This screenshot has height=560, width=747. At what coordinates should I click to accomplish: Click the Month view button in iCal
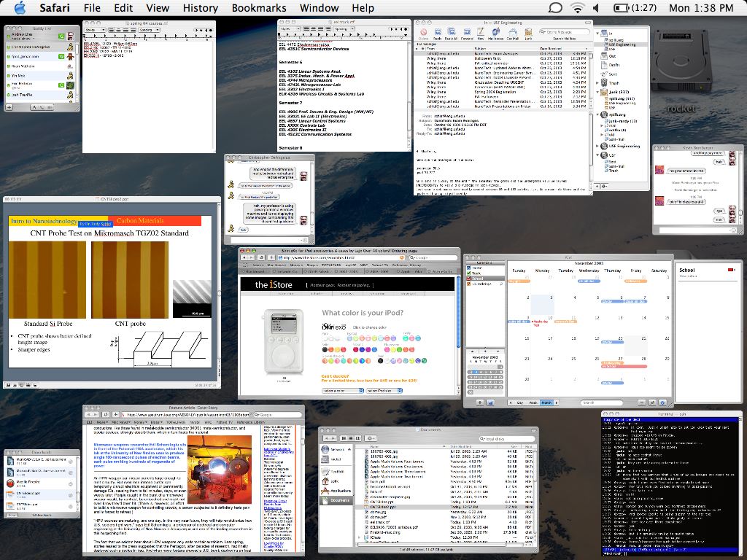point(546,402)
